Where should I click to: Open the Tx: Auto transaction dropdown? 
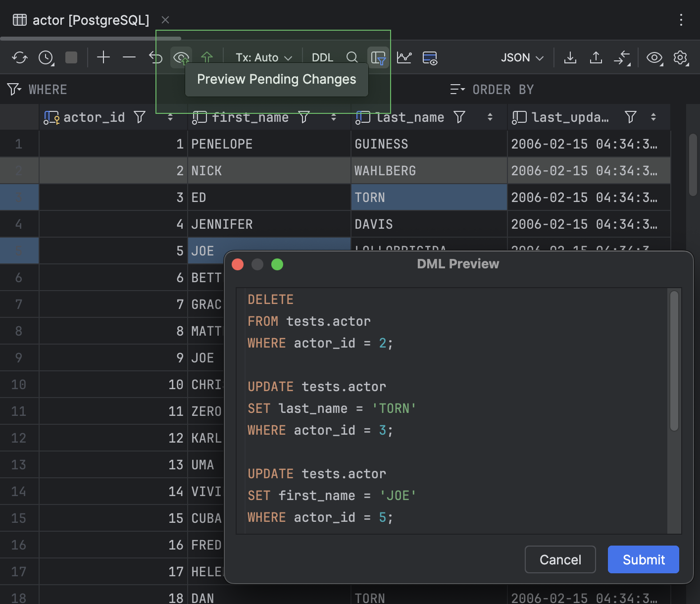tap(263, 57)
